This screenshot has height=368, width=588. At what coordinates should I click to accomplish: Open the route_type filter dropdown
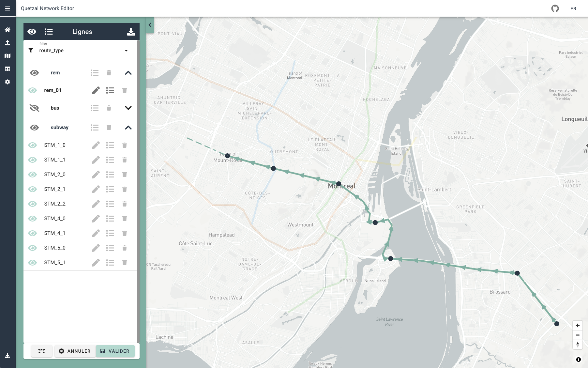127,50
